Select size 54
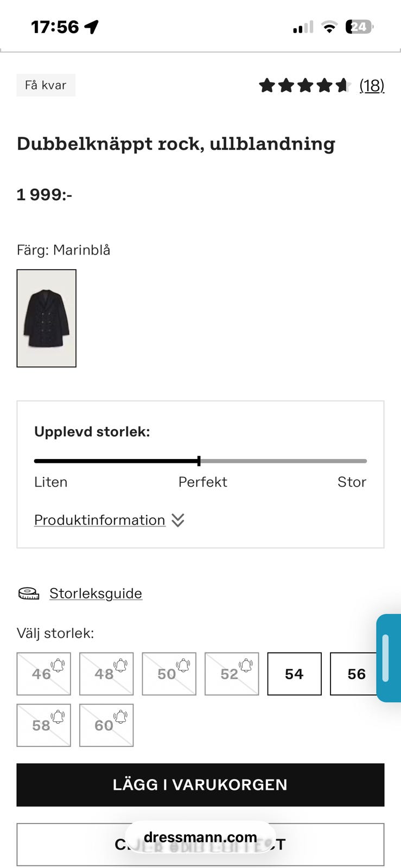 pos(294,674)
